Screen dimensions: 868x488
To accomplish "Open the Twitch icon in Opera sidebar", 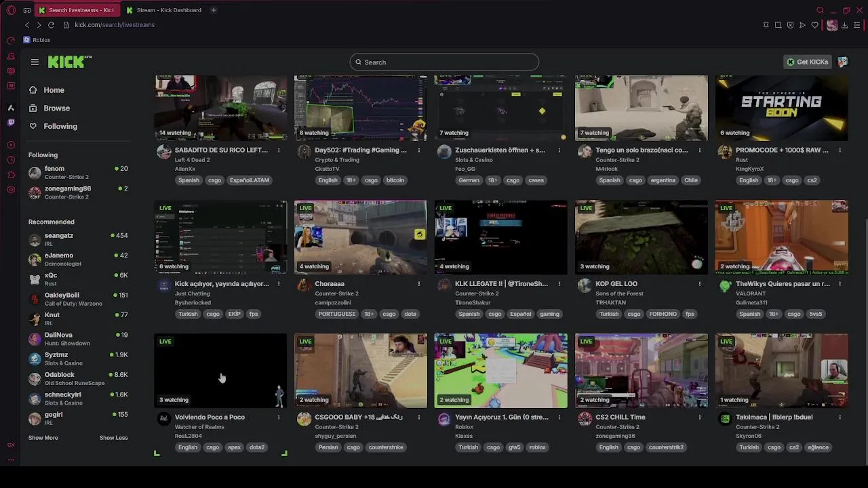I will tap(10, 123).
